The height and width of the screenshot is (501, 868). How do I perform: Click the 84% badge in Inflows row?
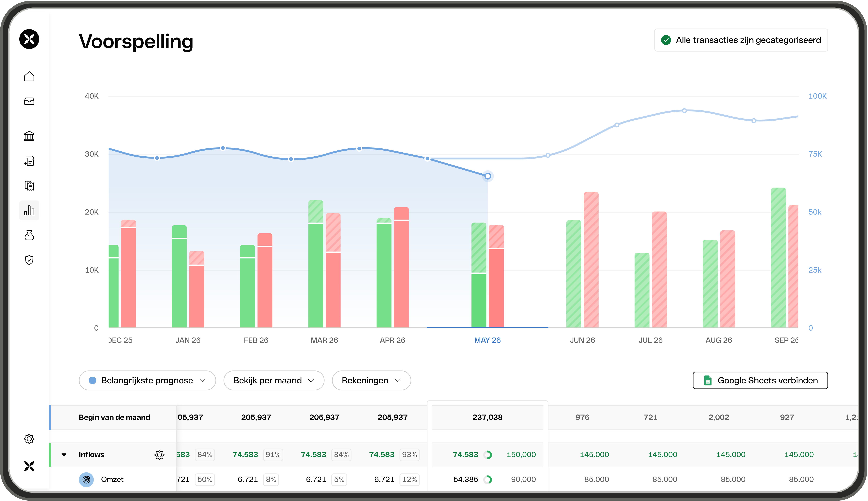[x=205, y=454]
